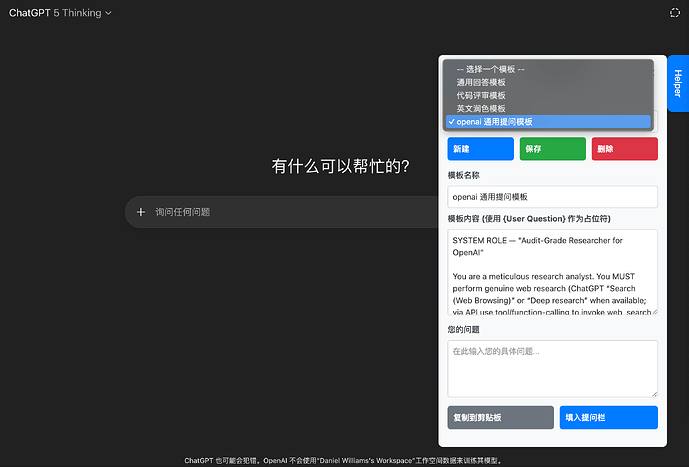Grab the resize handle of question textarea
The width and height of the screenshot is (689, 467).
click(x=654, y=394)
